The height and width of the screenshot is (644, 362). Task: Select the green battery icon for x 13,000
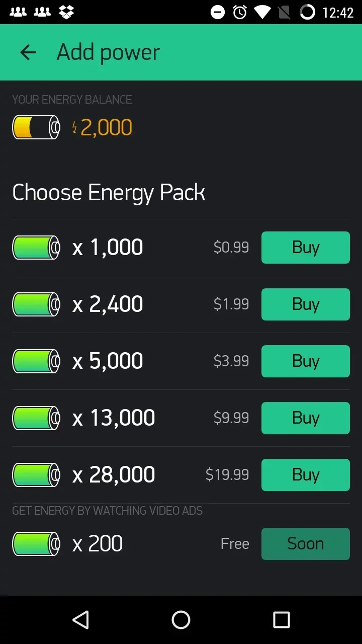(x=36, y=418)
